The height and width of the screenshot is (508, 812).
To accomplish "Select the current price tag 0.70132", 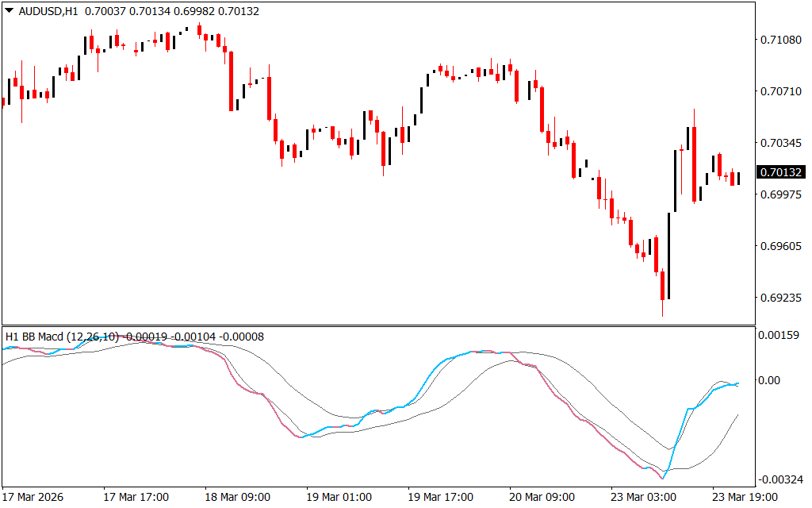I will point(781,172).
